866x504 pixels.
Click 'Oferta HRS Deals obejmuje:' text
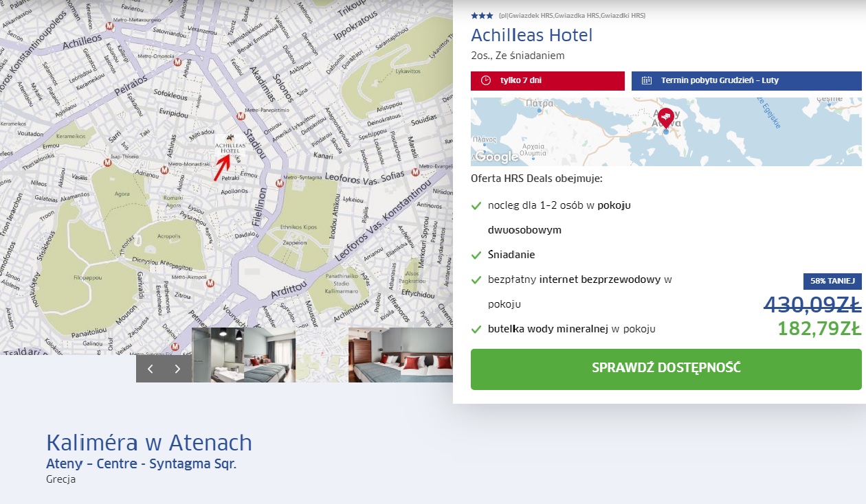pos(537,179)
